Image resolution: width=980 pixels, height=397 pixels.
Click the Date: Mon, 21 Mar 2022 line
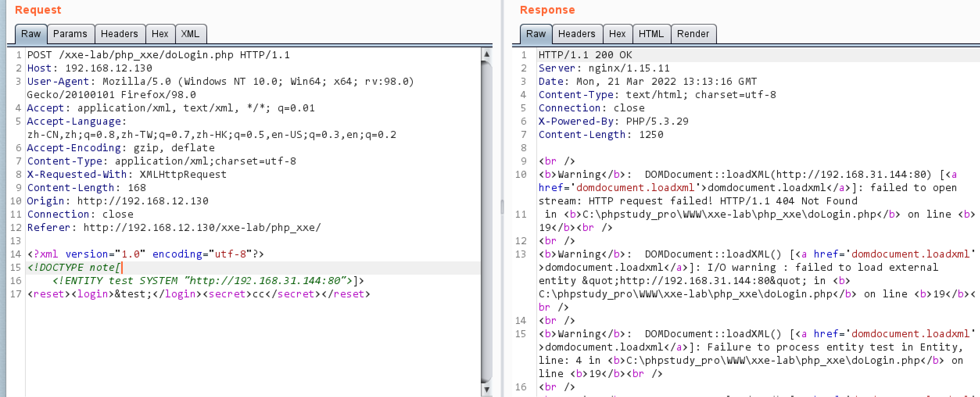click(648, 81)
